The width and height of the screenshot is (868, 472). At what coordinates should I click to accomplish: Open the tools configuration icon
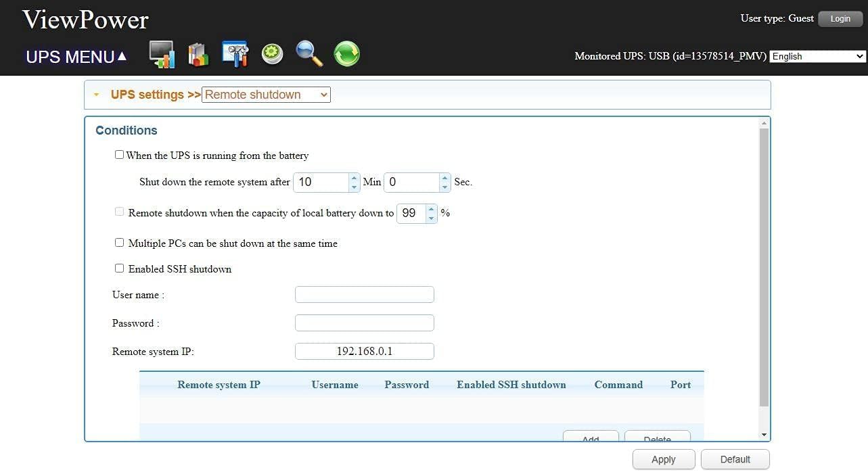point(235,54)
